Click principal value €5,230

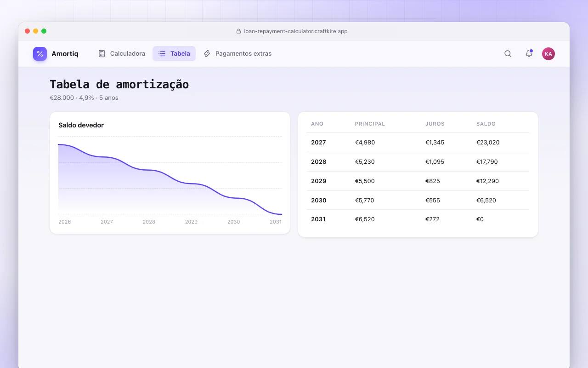click(x=365, y=162)
